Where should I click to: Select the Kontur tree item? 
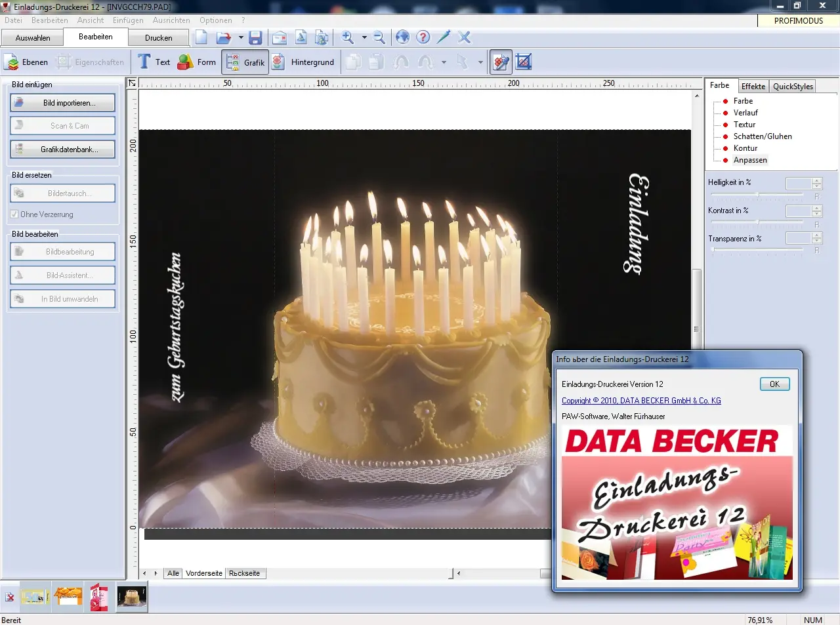(745, 148)
